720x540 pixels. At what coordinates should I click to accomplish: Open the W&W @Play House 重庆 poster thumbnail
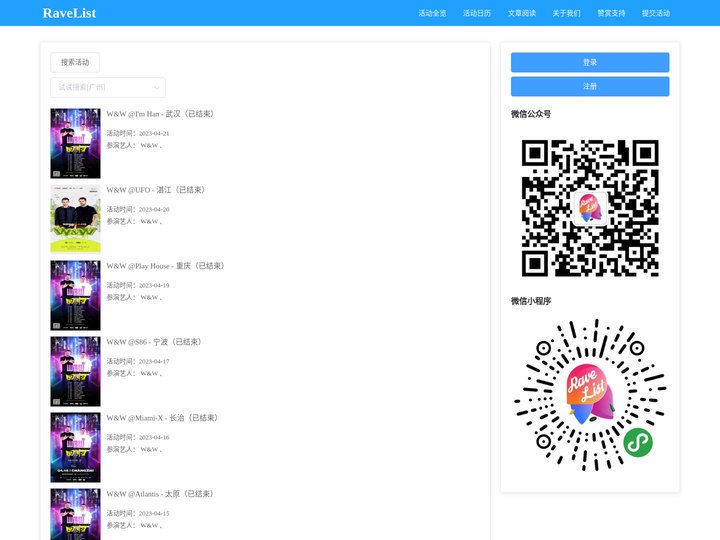click(75, 295)
